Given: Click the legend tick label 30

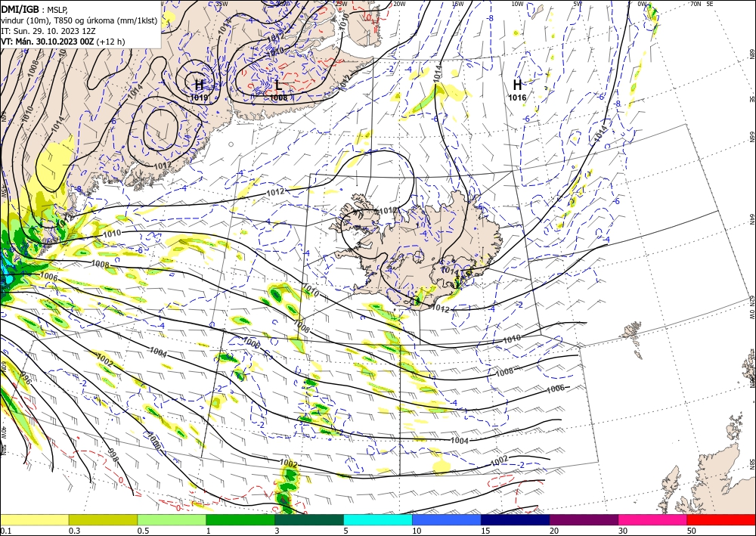Looking at the screenshot, I should [x=623, y=531].
